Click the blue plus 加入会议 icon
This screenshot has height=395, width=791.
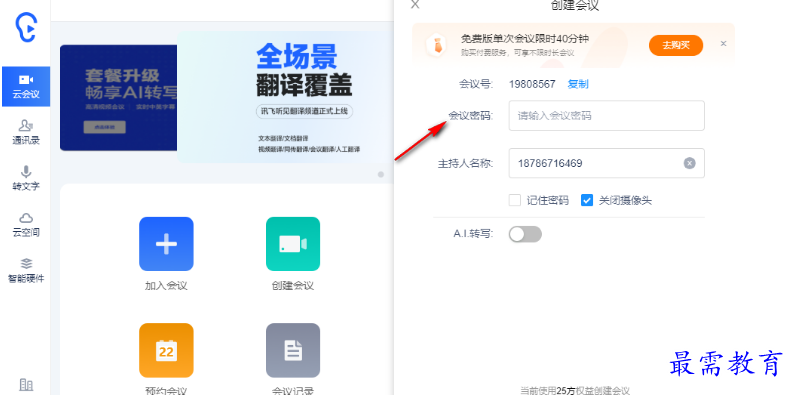[166, 244]
